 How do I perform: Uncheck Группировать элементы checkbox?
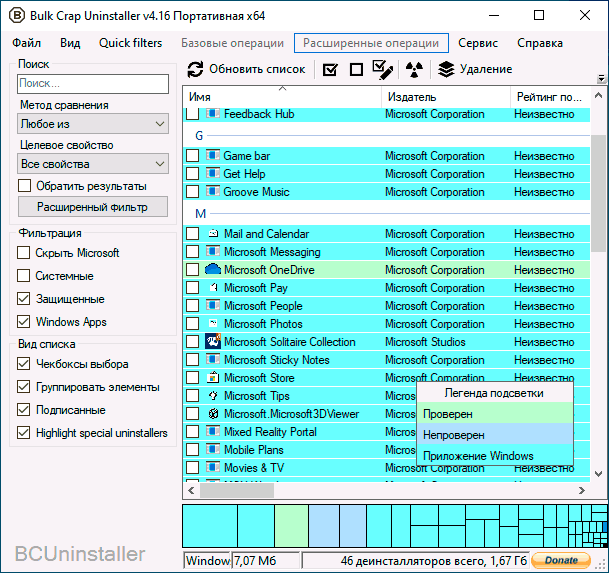[24, 387]
